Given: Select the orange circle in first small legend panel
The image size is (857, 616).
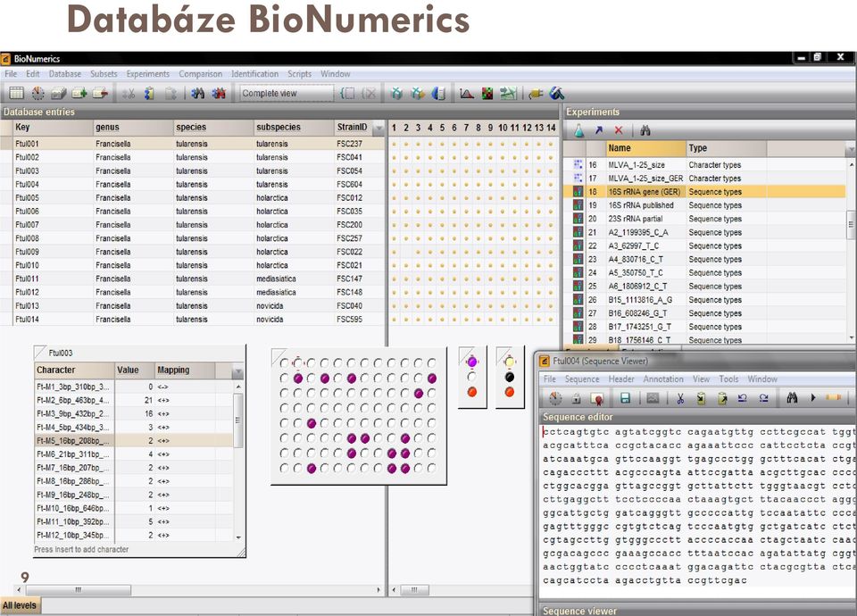Looking at the screenshot, I should 472,392.
